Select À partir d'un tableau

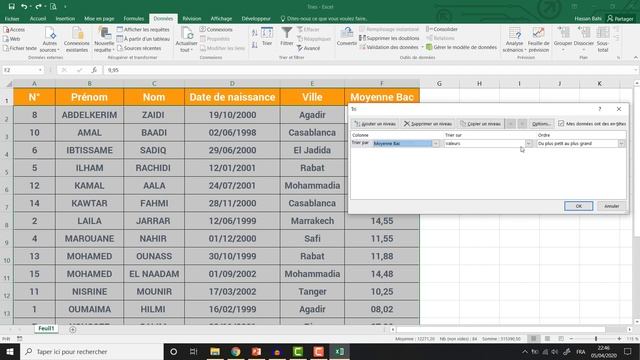pyautogui.click(x=143, y=39)
